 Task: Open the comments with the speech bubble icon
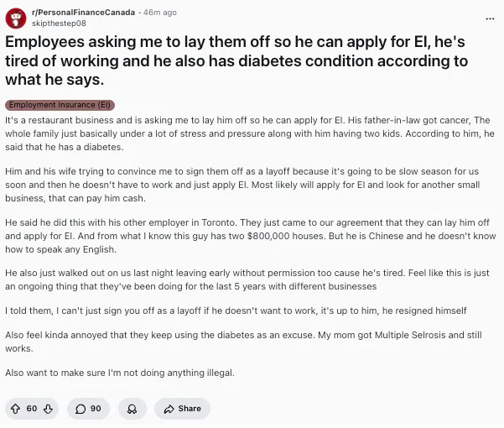coord(81,409)
